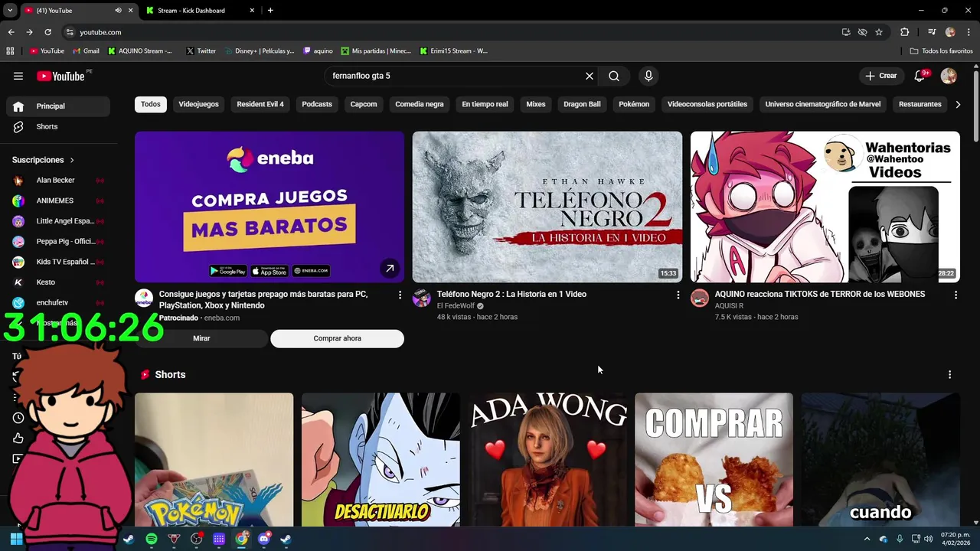The width and height of the screenshot is (980, 551).
Task: Open options menu for Teléfono Negro 2 video
Action: tap(678, 295)
